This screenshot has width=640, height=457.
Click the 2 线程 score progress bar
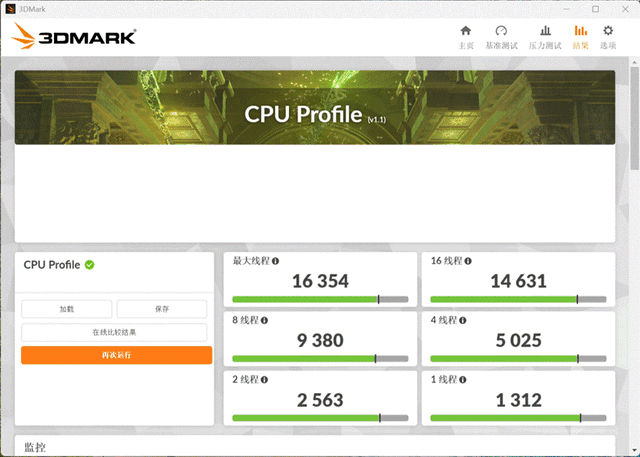tap(320, 418)
